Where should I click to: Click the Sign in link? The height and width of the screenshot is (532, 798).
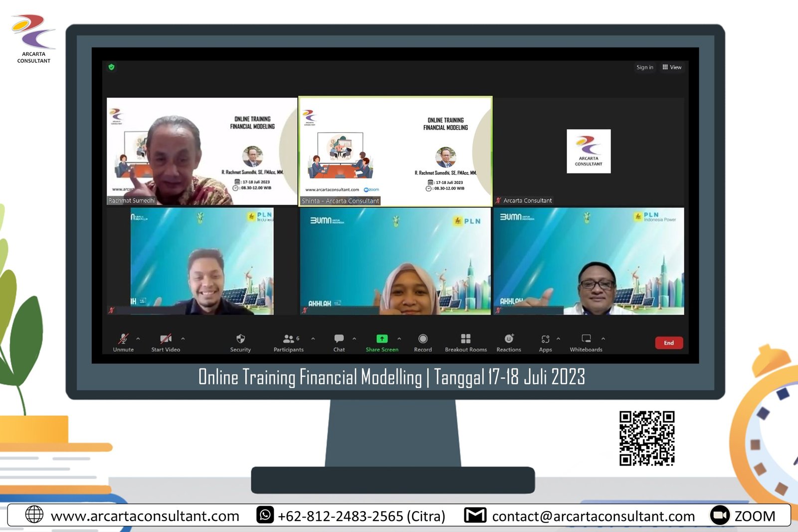pyautogui.click(x=644, y=67)
